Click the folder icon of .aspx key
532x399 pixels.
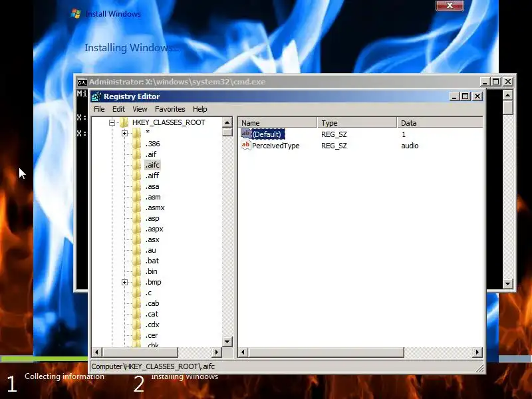pos(136,229)
